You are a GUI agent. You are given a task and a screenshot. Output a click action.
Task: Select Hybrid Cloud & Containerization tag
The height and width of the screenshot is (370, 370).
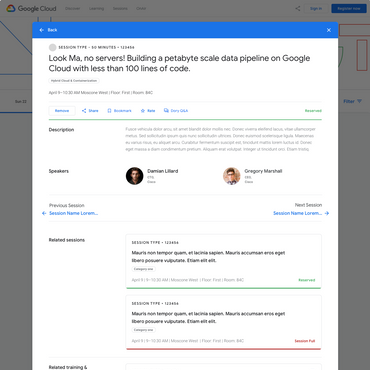point(74,81)
